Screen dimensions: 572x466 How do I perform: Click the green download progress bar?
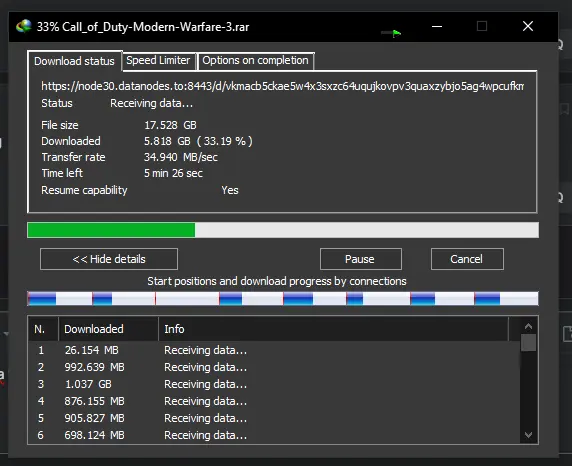[x=283, y=230]
